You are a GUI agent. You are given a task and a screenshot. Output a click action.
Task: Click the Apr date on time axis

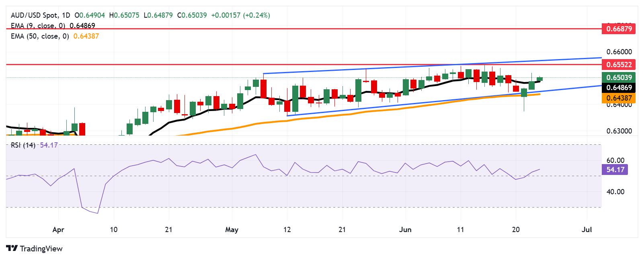[x=59, y=230]
